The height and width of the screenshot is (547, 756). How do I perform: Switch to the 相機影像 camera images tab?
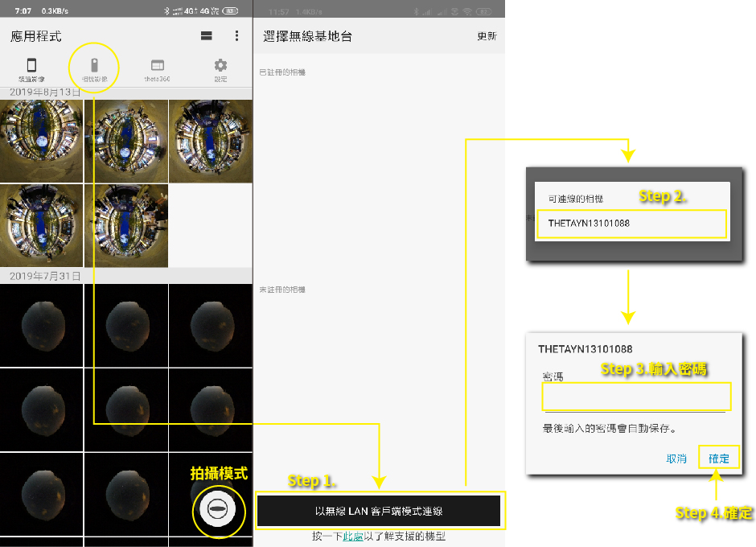[94, 69]
